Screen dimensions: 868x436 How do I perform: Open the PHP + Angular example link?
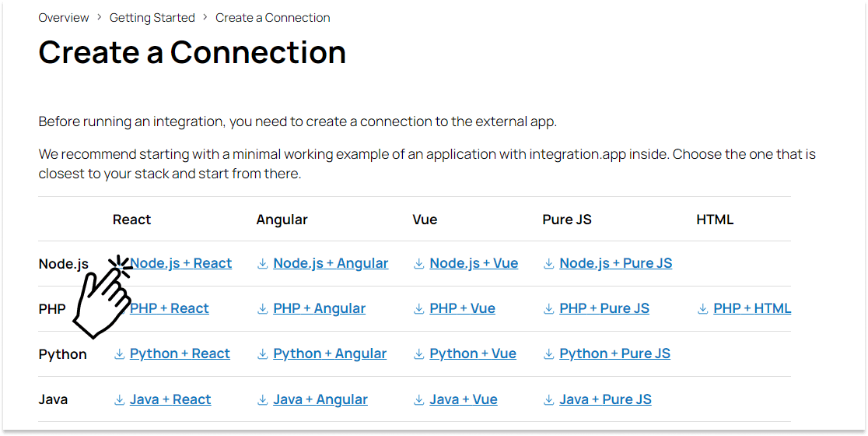tap(320, 308)
